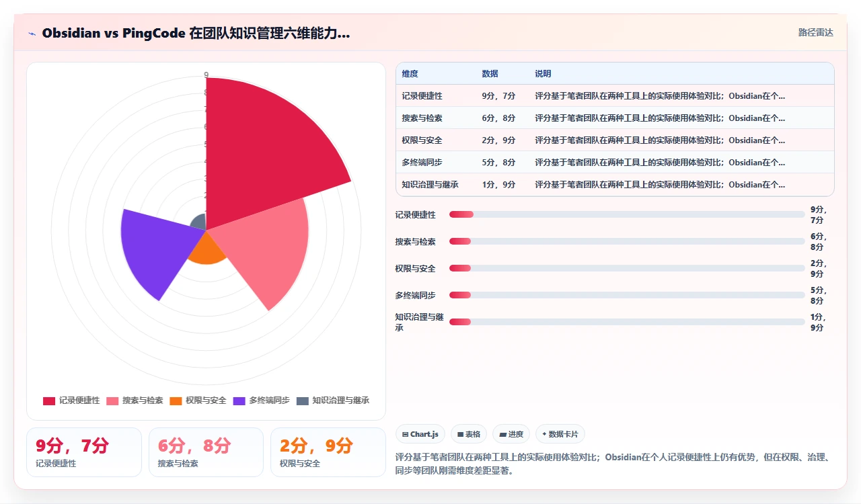Screen dimensions: 861x504
Task: Click the 记录便捷性 progress bar
Action: [x=627, y=214]
